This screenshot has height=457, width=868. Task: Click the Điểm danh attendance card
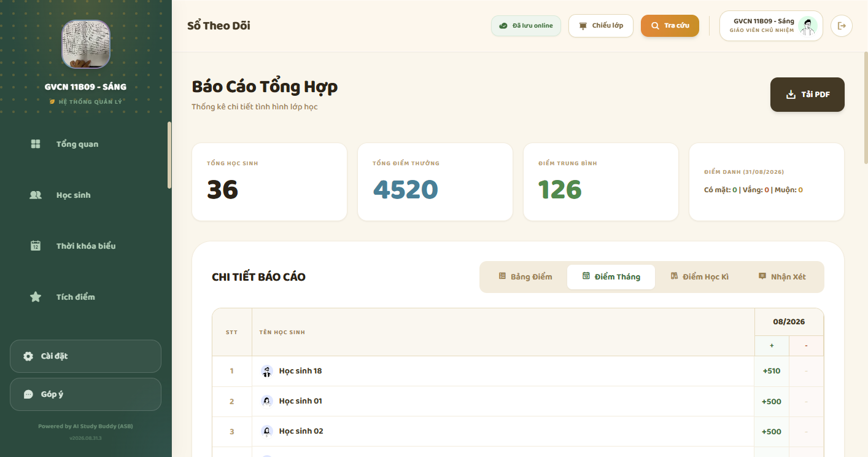[x=767, y=182]
